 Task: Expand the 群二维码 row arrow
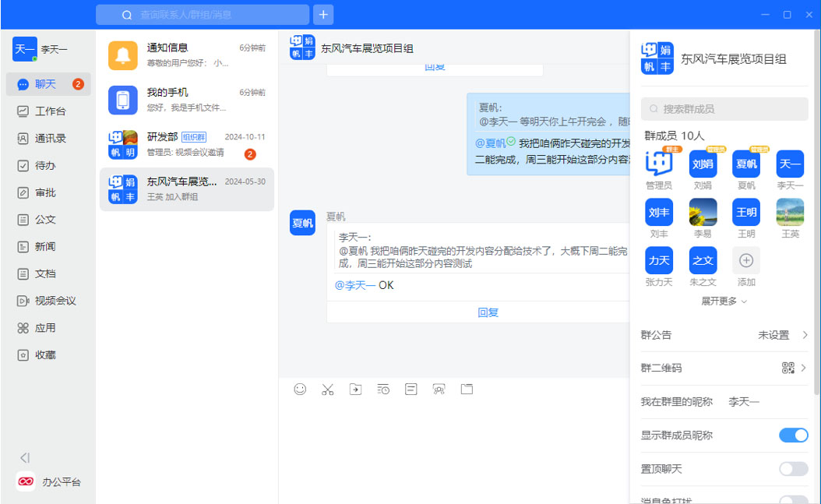804,368
